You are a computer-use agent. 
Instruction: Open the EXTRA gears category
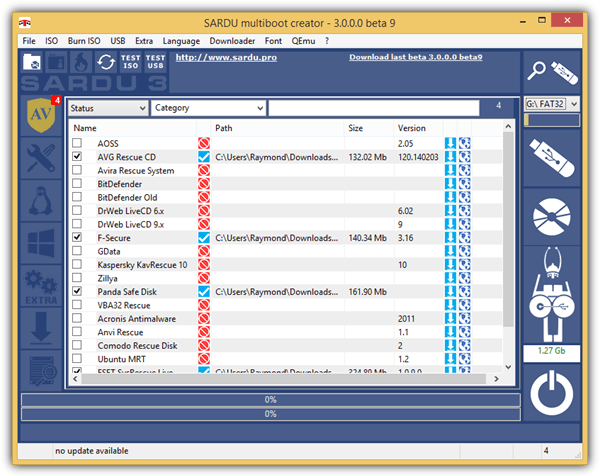click(x=41, y=286)
